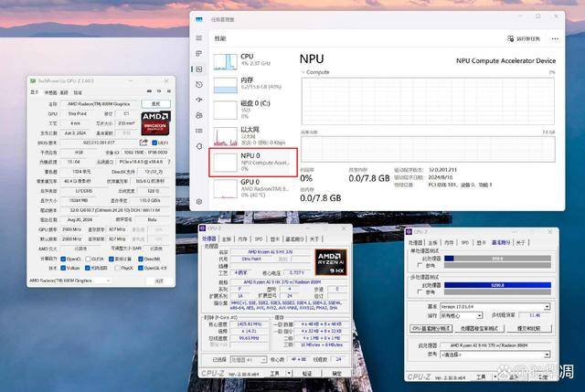Click the Lookup button in GPU-Z

(x=156, y=103)
